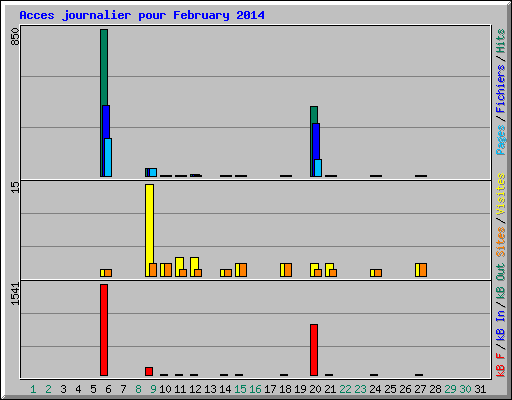Click the x-axis day label 22
Screen dimensions: 512x400
click(345, 389)
